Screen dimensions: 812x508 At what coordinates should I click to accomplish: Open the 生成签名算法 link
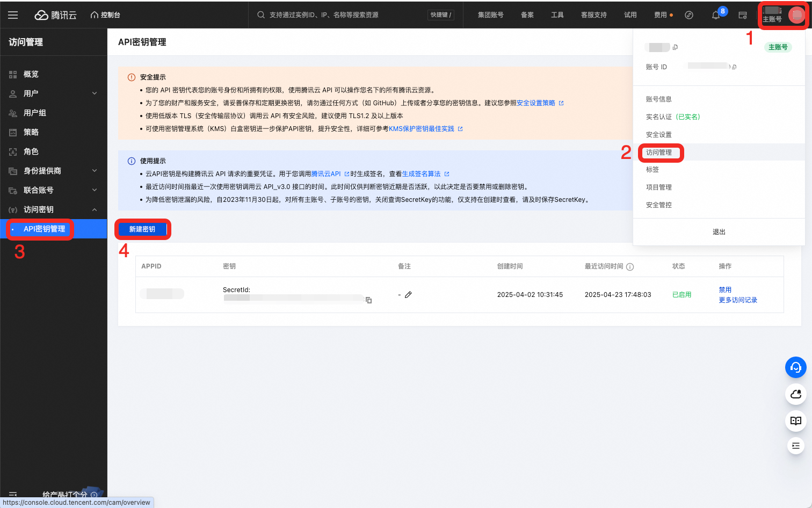click(422, 174)
